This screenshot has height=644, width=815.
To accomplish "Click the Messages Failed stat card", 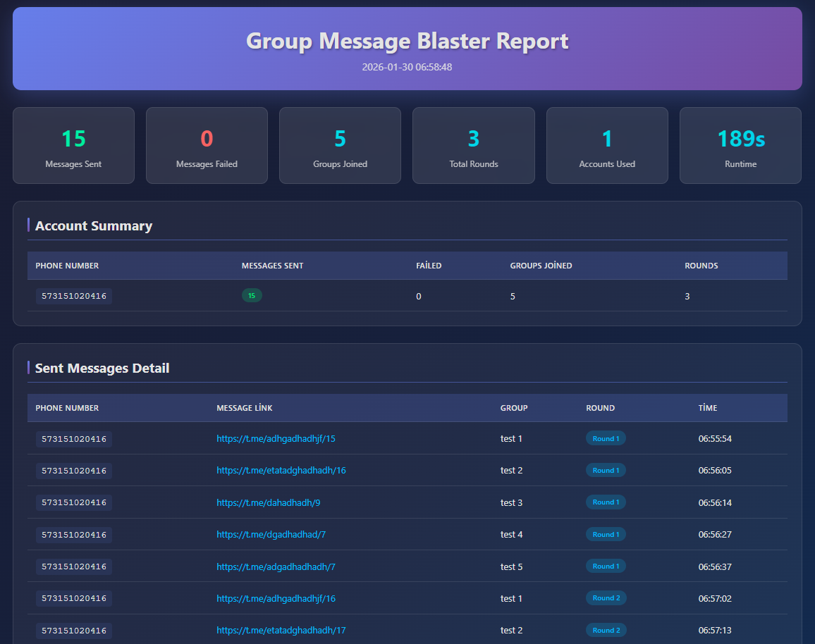I will click(207, 145).
